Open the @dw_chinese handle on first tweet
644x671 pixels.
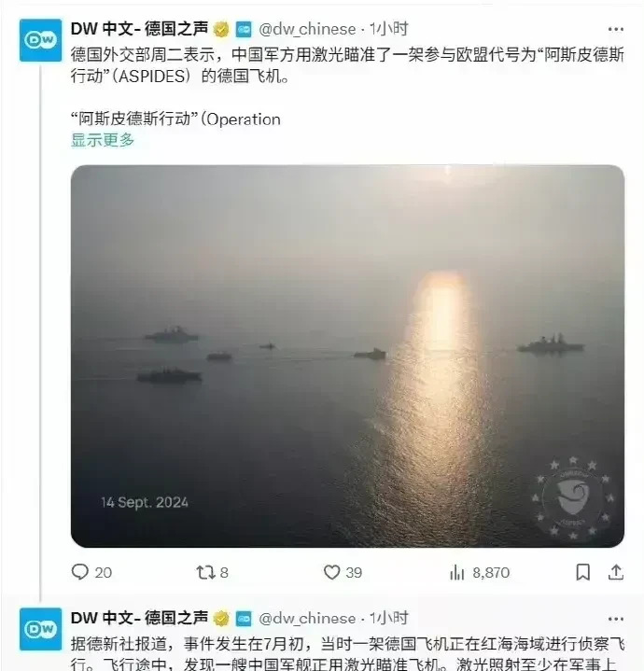tap(307, 30)
